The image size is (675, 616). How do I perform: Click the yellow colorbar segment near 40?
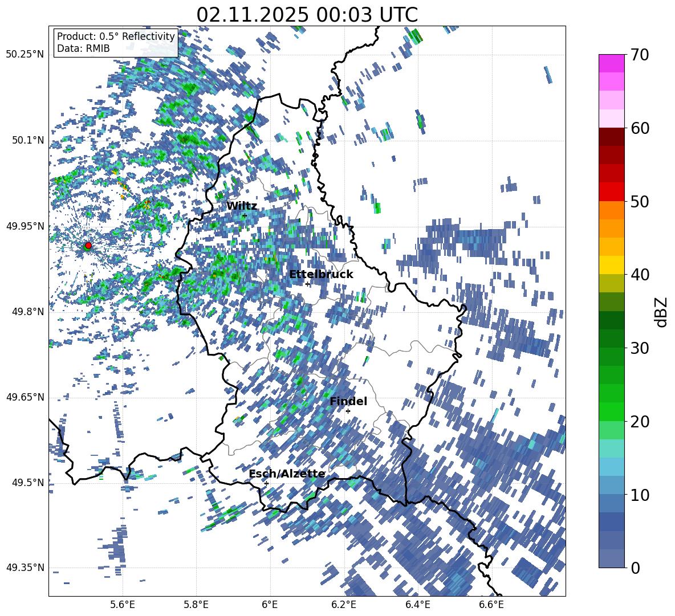click(x=612, y=265)
